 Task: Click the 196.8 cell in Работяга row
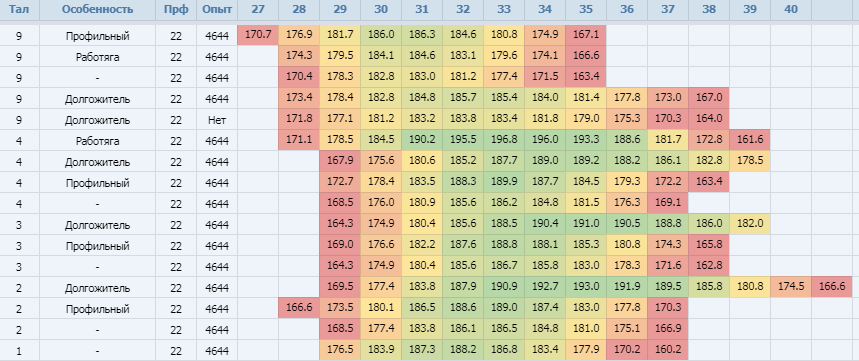pos(504,140)
